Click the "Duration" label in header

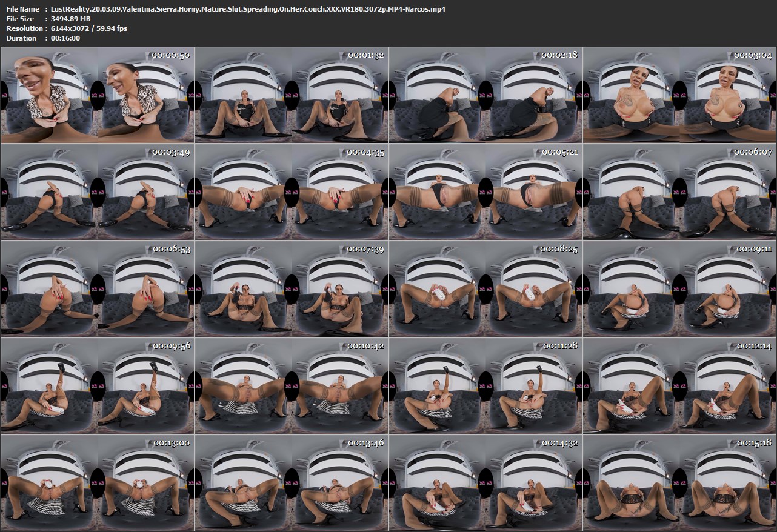tap(21, 38)
